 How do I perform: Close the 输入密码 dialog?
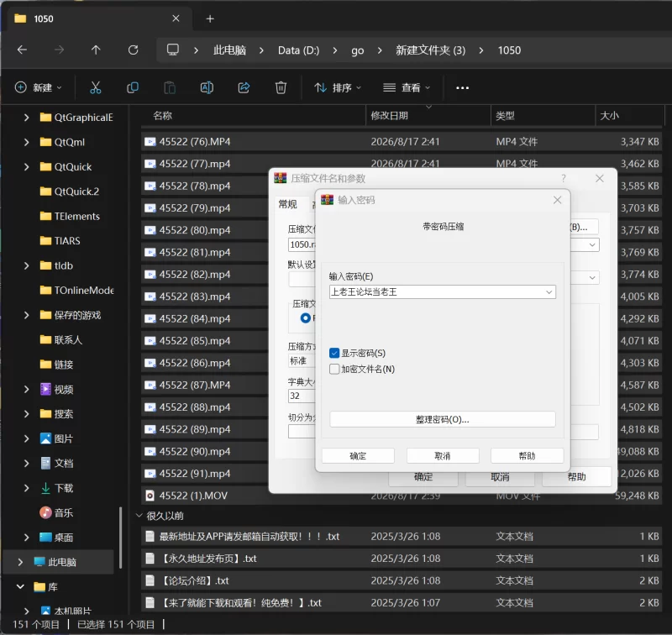[x=557, y=200]
